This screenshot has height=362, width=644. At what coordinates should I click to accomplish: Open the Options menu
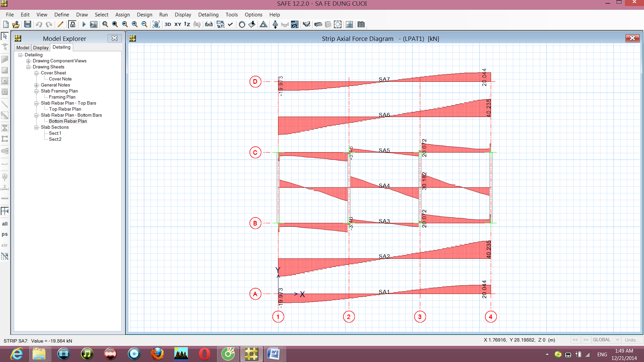pyautogui.click(x=254, y=15)
